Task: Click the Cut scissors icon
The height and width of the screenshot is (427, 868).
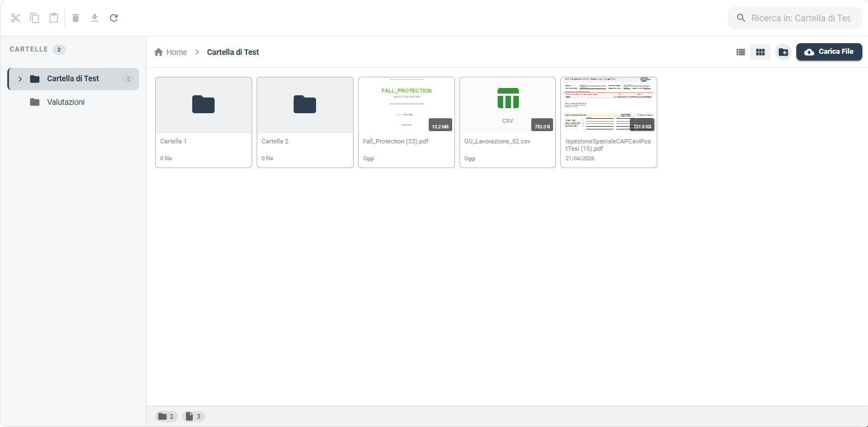Action: tap(15, 18)
